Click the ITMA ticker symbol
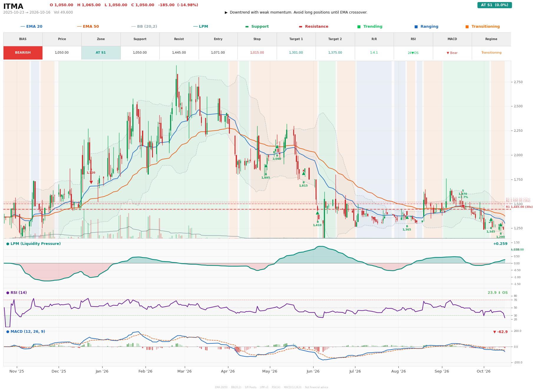Image resolution: width=536 pixels, height=392 pixels. (x=13, y=6)
